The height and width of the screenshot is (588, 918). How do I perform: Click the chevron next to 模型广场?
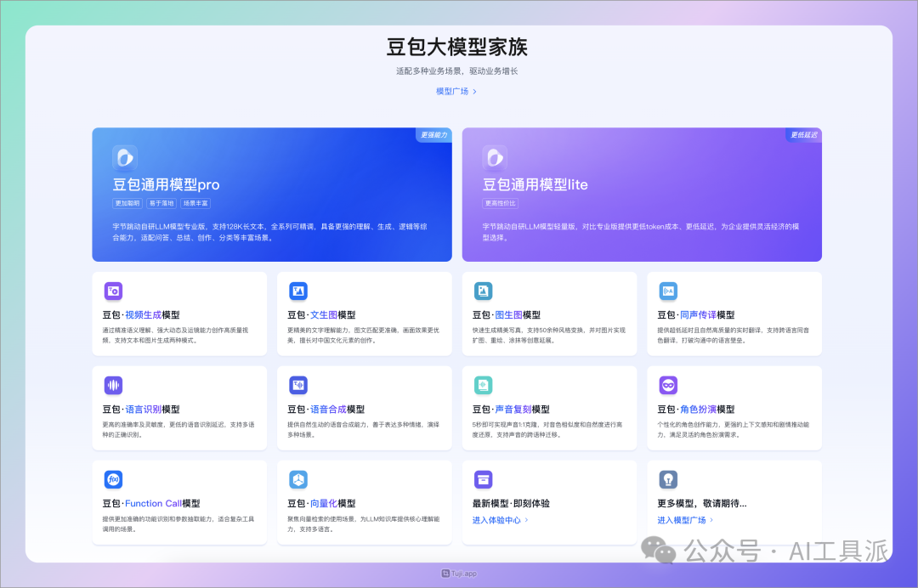point(474,92)
